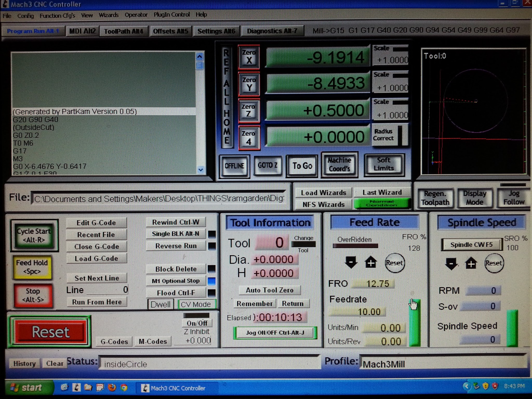Image resolution: width=532 pixels, height=399 pixels.
Task: Lower feed rate override with down arrow
Action: tap(351, 263)
